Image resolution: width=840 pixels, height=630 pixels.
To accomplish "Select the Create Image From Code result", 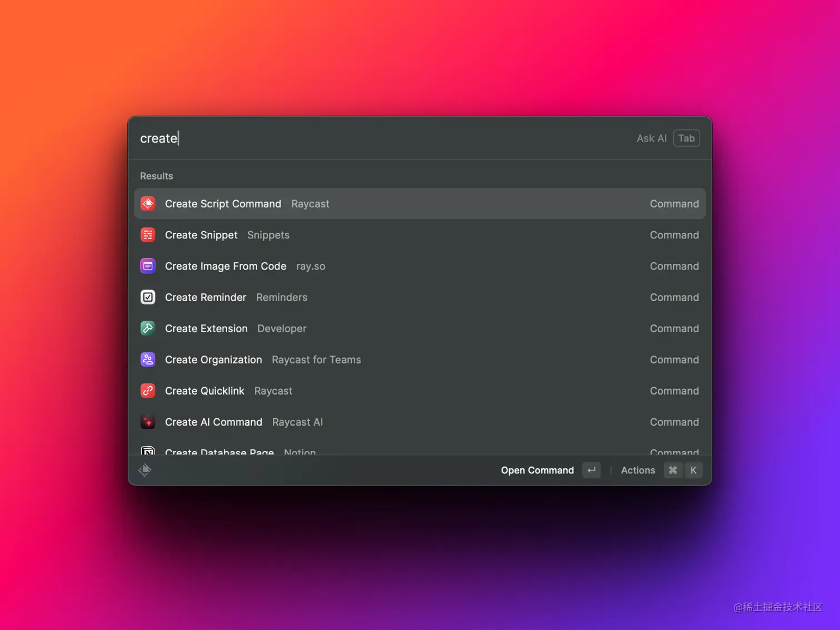I will 419,266.
